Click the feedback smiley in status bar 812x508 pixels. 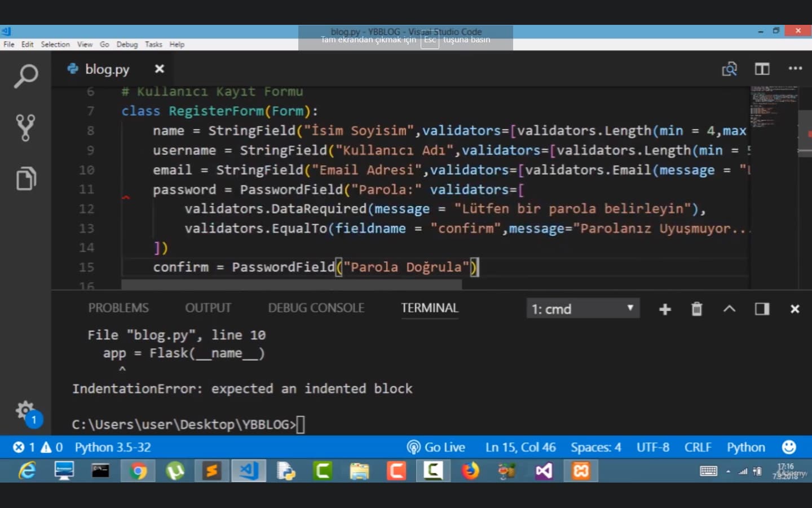pyautogui.click(x=789, y=447)
